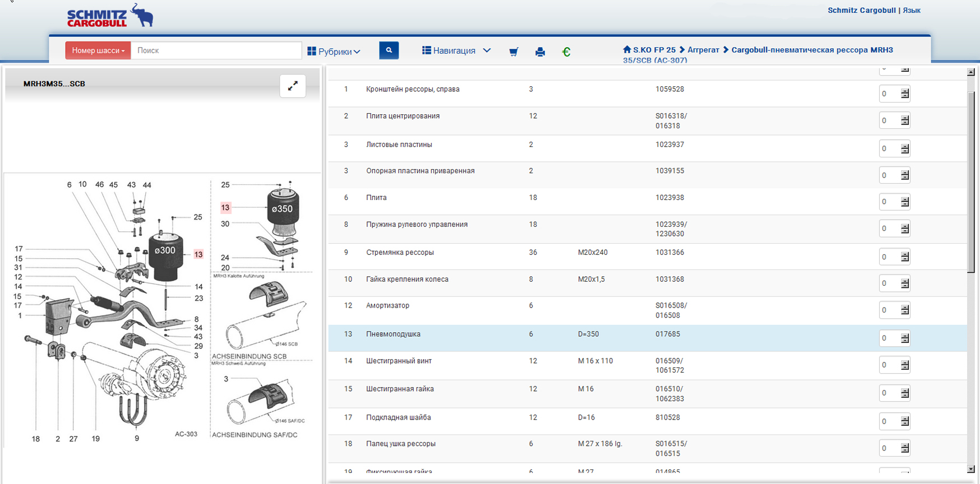Select highlighted callout 13 beside ø300 air bag
980x484 pixels.
click(198, 254)
